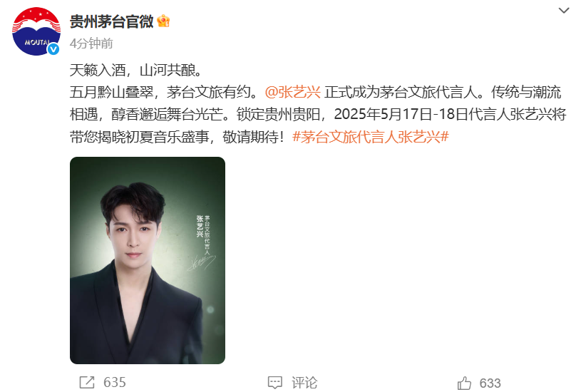Click vertical caption 茅台文旅代言人 on poster
Image resolution: width=581 pixels, height=392 pixels.
point(207,234)
